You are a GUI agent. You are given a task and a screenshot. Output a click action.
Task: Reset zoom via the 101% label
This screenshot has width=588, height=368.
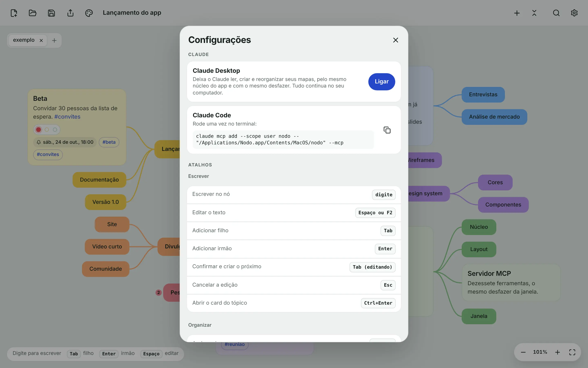point(540,352)
